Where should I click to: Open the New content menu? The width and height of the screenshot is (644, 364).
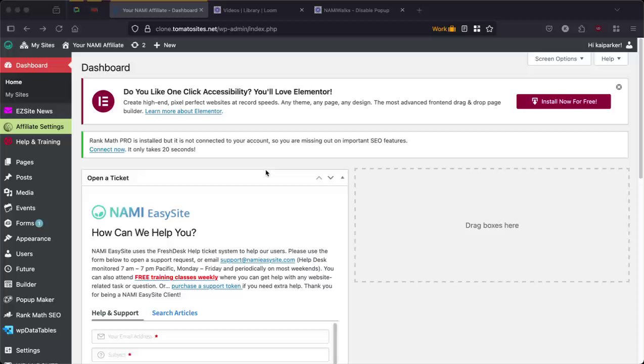point(165,45)
